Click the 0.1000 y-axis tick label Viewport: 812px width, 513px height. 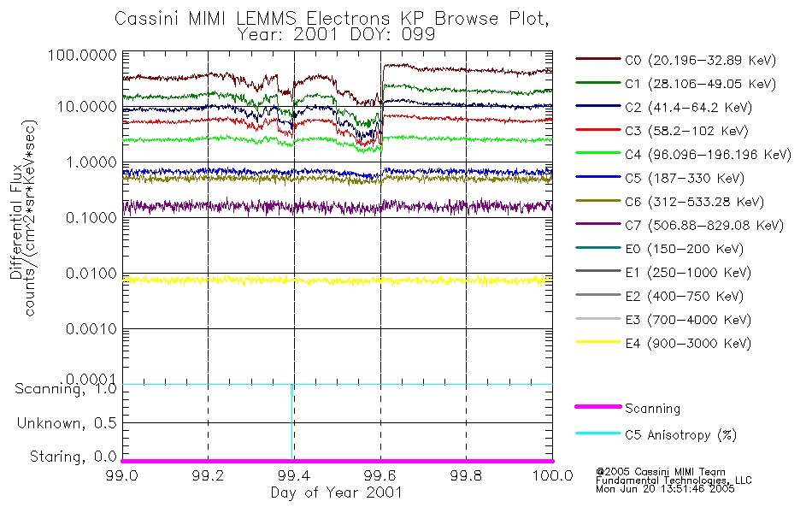[91, 218]
